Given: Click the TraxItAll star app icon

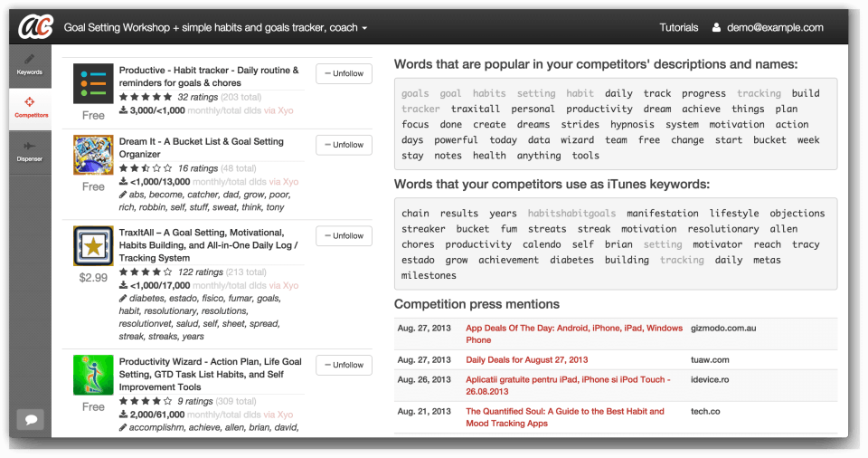Looking at the screenshot, I should 93,245.
